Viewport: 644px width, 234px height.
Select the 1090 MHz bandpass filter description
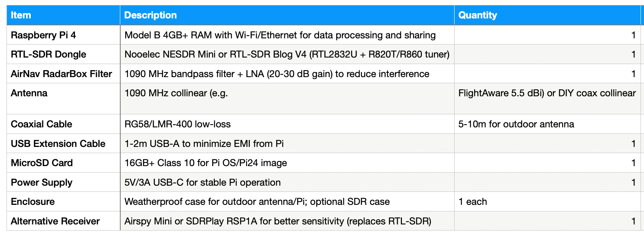point(277,74)
